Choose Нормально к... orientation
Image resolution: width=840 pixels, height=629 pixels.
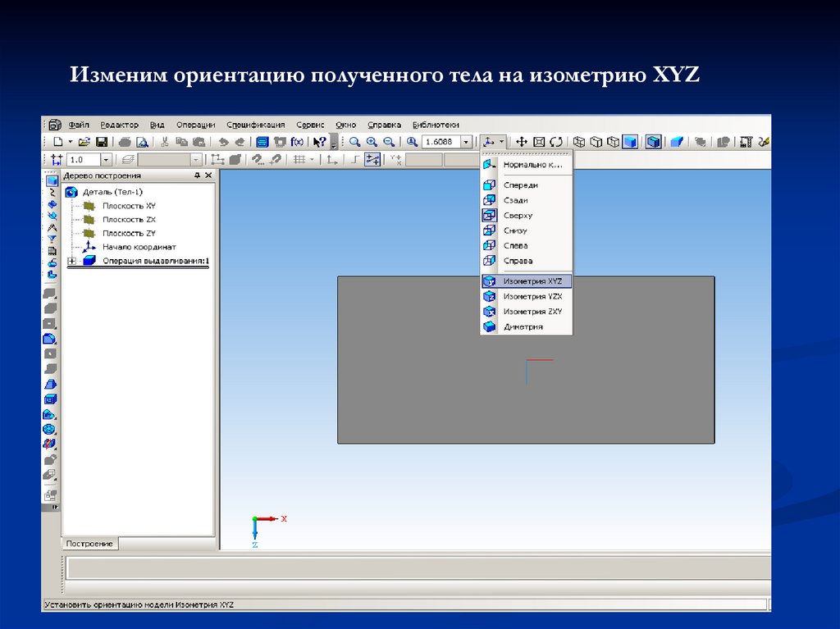[x=527, y=165]
